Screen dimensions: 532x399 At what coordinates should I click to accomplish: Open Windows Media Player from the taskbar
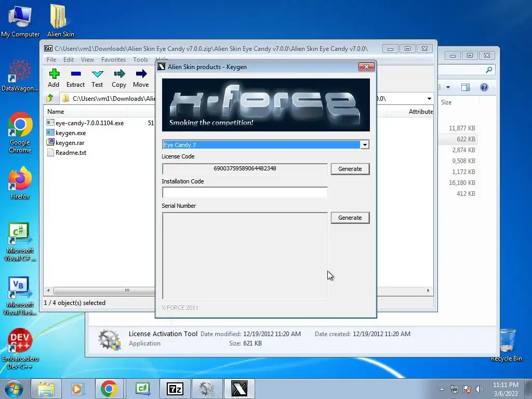point(77,389)
